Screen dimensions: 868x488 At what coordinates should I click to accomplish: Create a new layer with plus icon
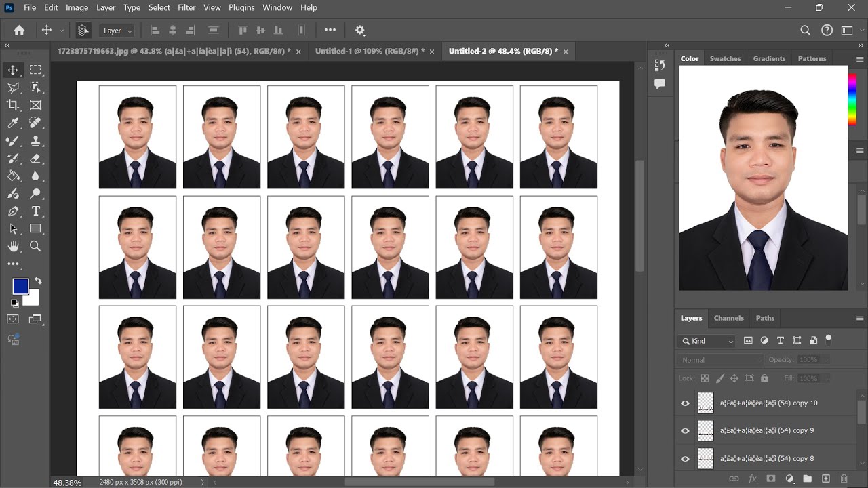[825, 479]
